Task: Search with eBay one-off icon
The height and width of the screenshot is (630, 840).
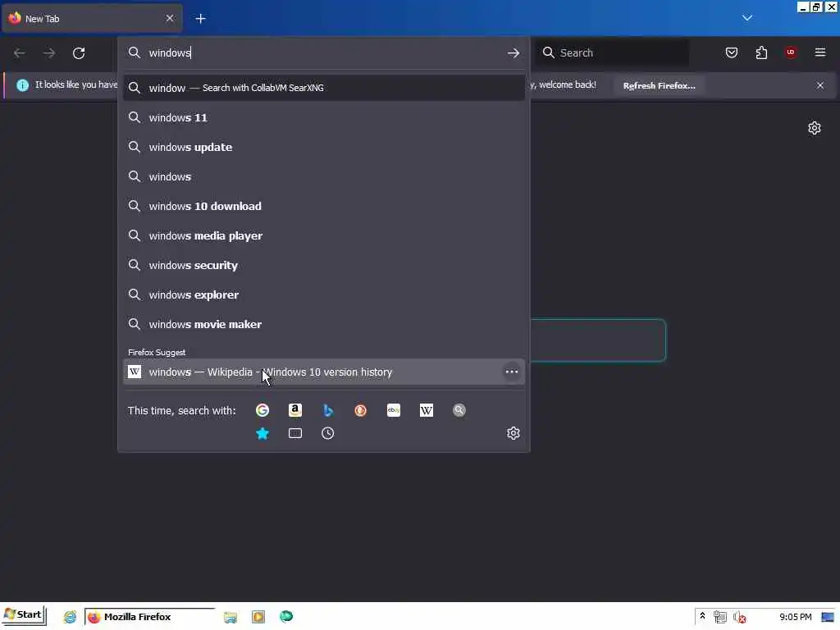Action: [x=394, y=410]
